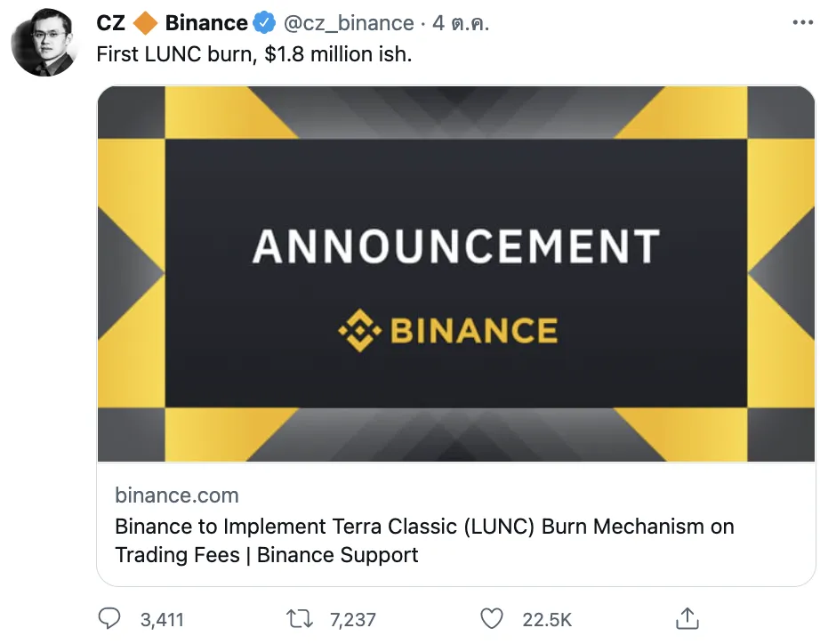Click the 7,237 retweets count
This screenshot has height=644, width=820.
coord(353,620)
